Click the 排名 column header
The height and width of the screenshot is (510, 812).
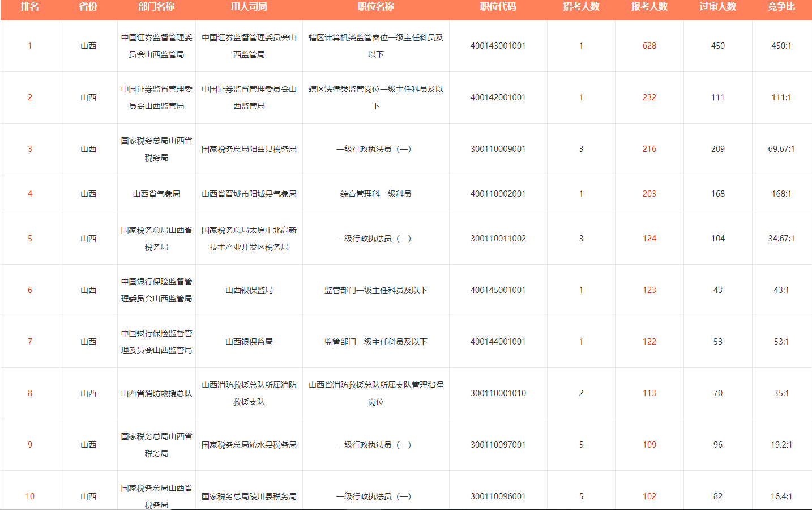30,7
